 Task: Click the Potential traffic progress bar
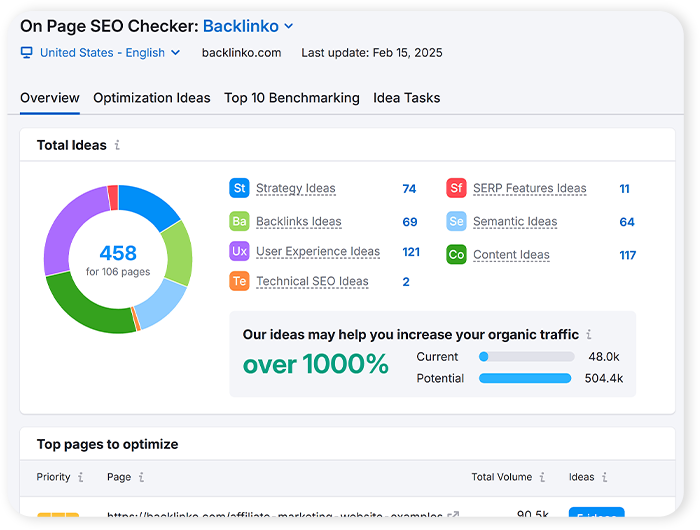(x=525, y=378)
